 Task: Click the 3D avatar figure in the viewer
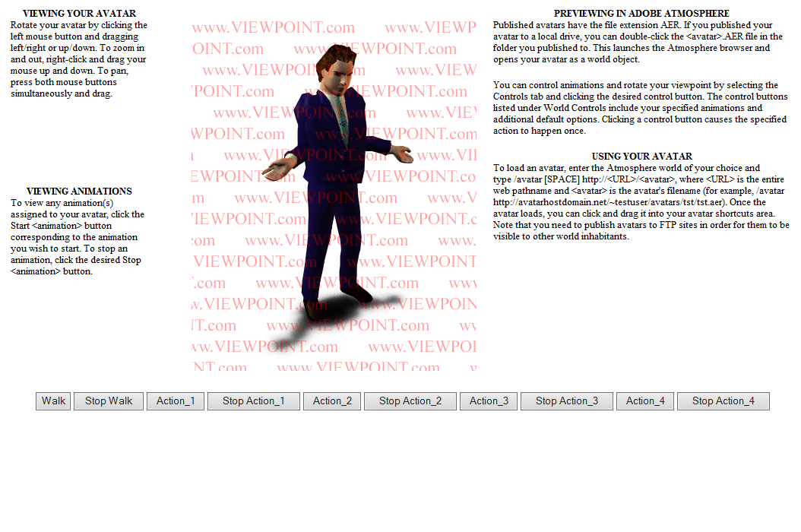[337, 184]
